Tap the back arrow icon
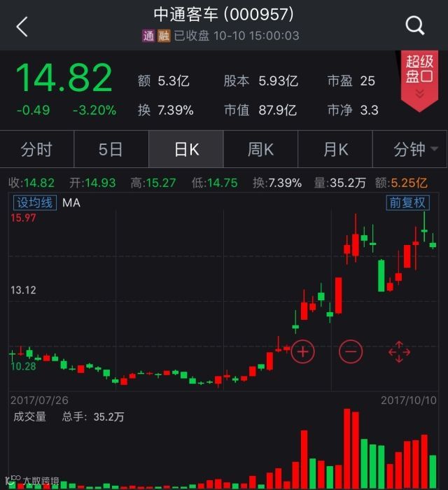This screenshot has height=490, width=448. (x=22, y=27)
